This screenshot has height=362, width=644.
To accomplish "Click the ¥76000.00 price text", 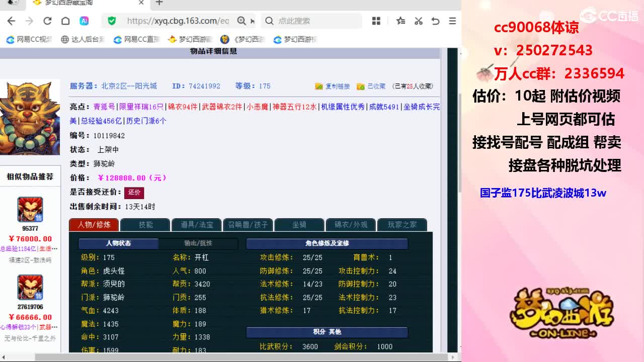I will point(30,239).
